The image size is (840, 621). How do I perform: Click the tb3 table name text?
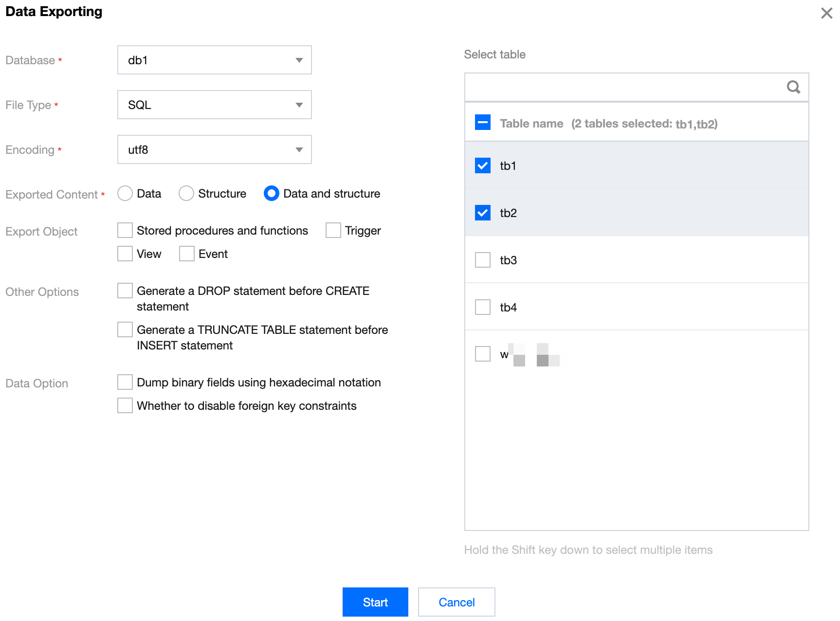[508, 260]
